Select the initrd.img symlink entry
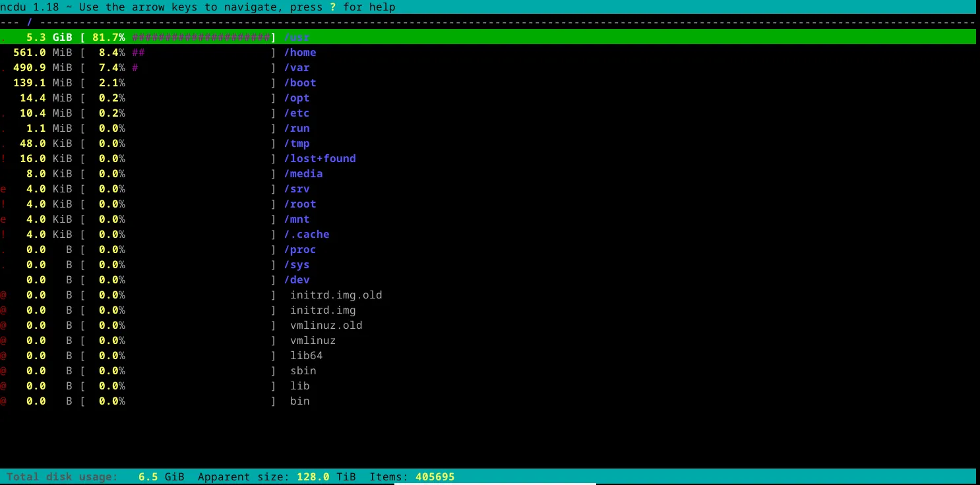 tap(323, 310)
